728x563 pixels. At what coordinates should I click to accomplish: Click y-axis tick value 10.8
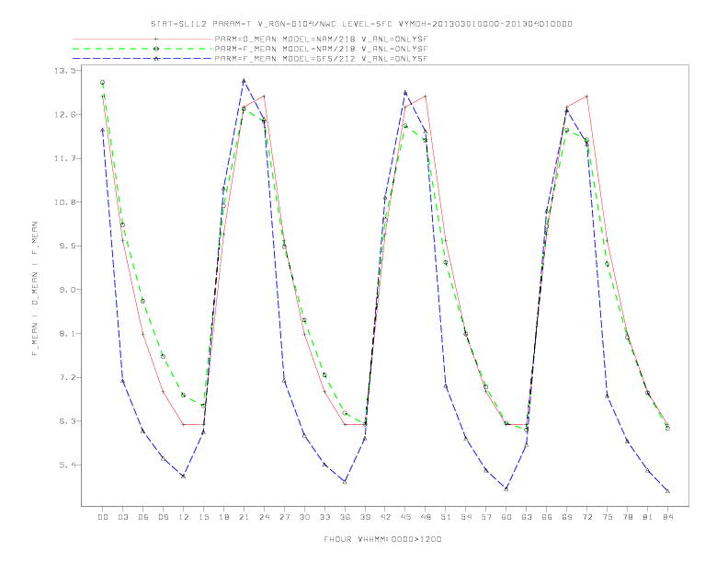64,202
